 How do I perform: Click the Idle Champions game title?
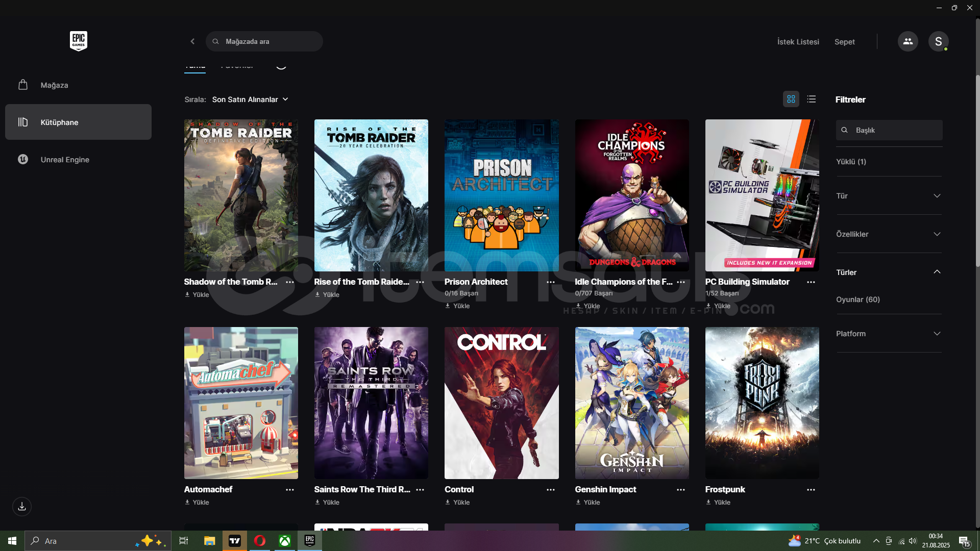624,282
